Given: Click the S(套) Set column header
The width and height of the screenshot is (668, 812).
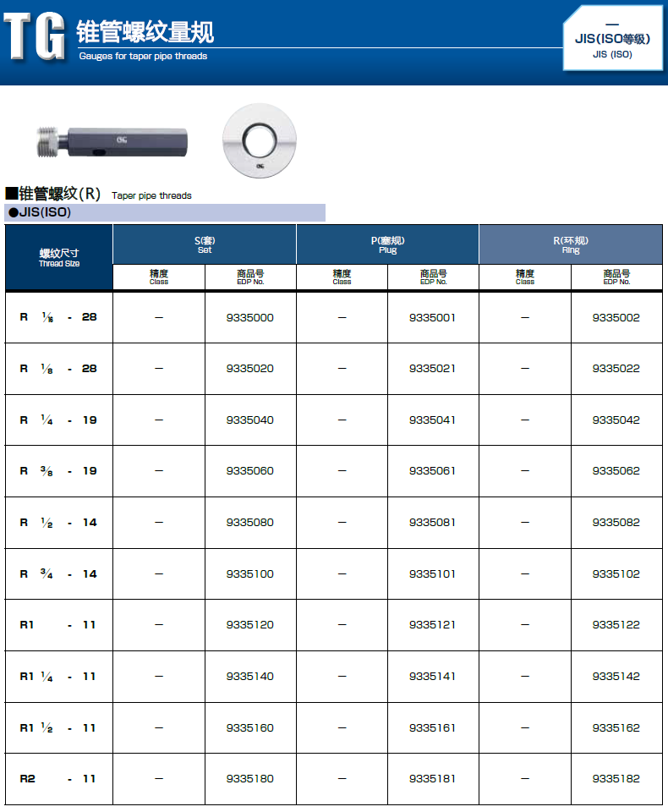Looking at the screenshot, I should pyautogui.click(x=205, y=244).
